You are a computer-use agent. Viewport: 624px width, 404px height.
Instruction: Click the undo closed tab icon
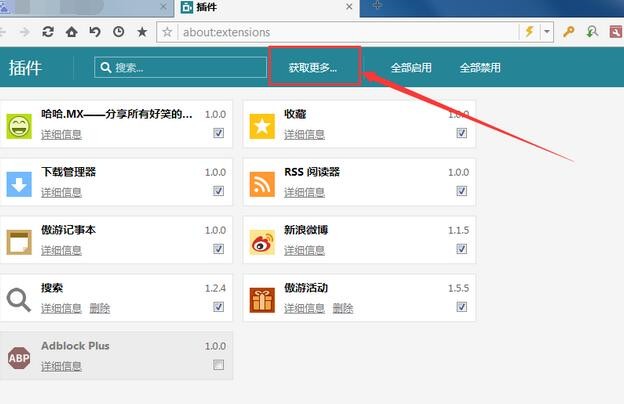click(x=95, y=32)
